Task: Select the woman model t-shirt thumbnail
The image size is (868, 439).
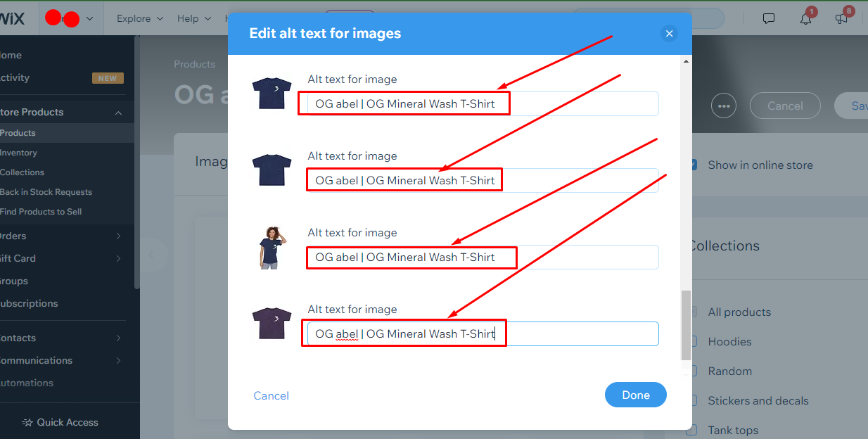Action: pos(272,248)
